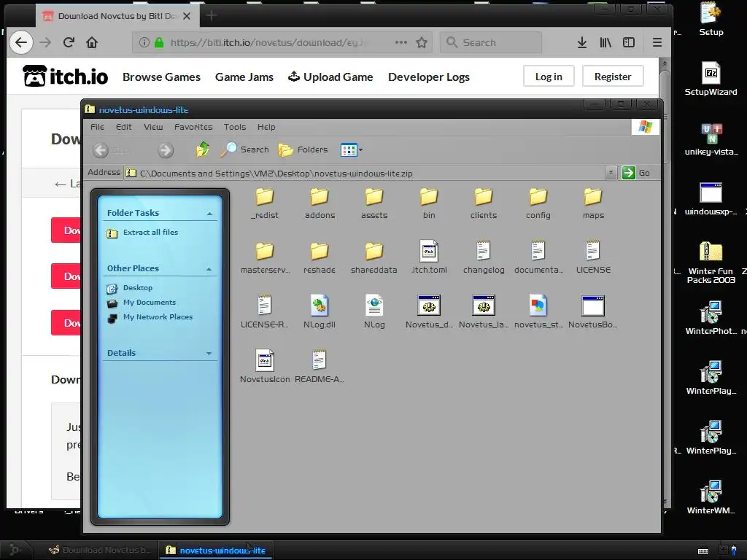The width and height of the screenshot is (747, 560).
Task: Collapse the Folder Tasks section
Action: pyautogui.click(x=209, y=214)
